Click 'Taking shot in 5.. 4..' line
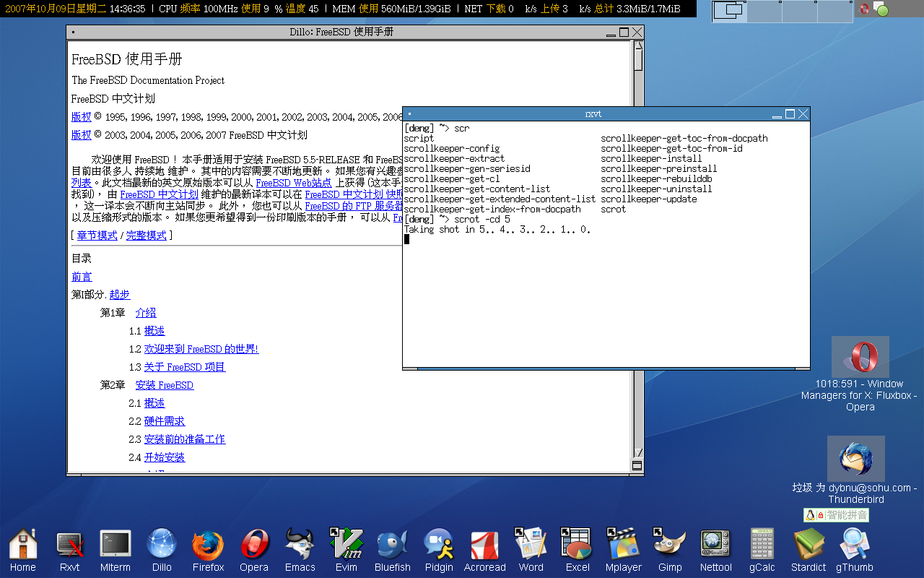The width and height of the screenshot is (924, 578). [497, 229]
